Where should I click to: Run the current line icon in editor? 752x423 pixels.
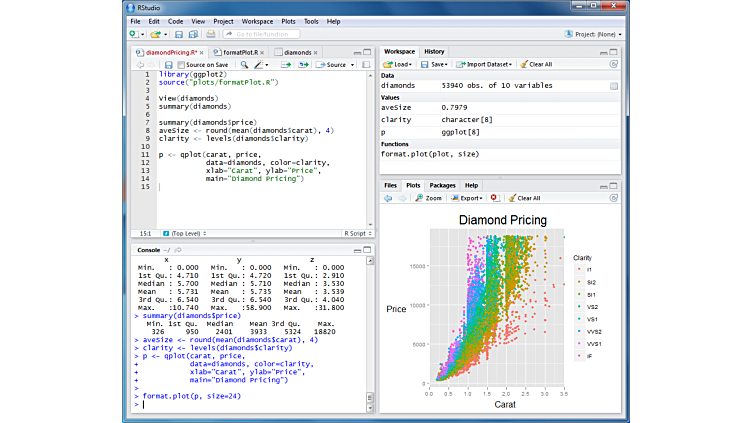click(x=285, y=65)
